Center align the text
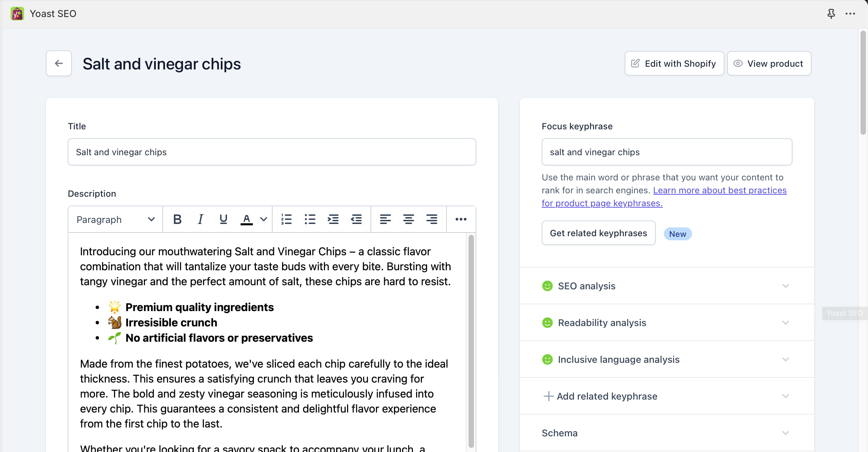 (x=408, y=219)
